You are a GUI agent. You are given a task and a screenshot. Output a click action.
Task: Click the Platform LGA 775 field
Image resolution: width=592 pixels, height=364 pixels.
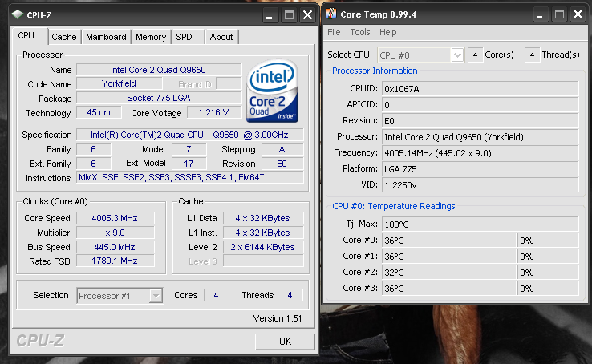pyautogui.click(x=480, y=168)
